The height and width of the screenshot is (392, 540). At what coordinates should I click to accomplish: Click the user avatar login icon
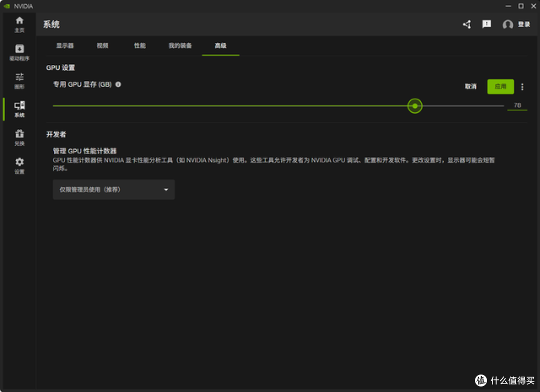(507, 24)
